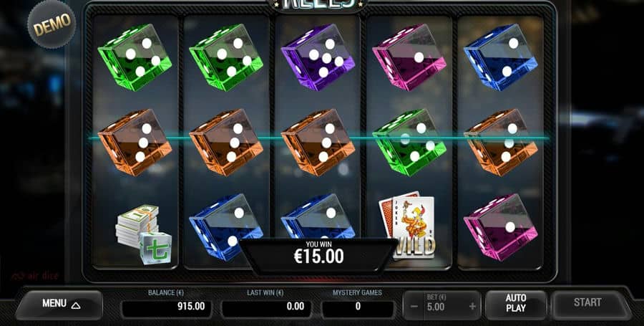Select the purple five-dot dice
This screenshot has width=644, height=326.
click(318, 57)
